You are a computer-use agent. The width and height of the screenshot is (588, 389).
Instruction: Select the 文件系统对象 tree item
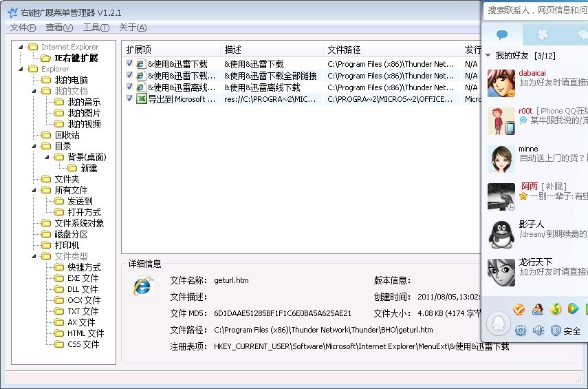pos(79,223)
